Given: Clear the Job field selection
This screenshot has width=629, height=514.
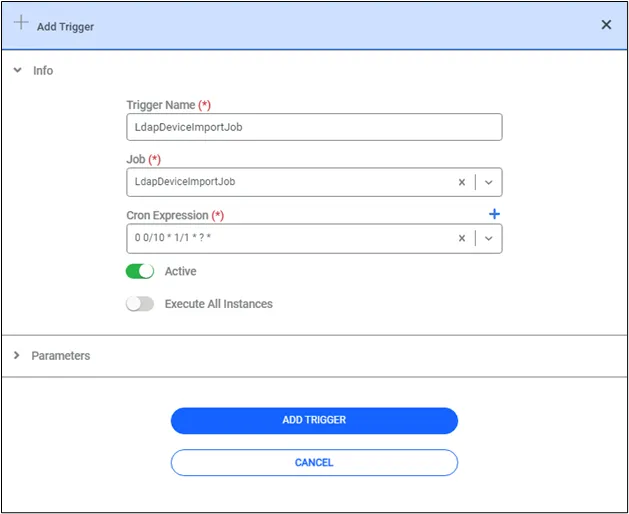Looking at the screenshot, I should click(x=462, y=182).
